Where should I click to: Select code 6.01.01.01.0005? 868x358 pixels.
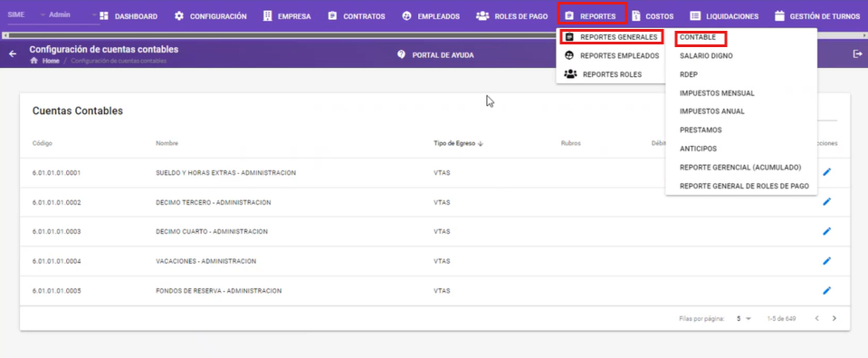click(56, 290)
